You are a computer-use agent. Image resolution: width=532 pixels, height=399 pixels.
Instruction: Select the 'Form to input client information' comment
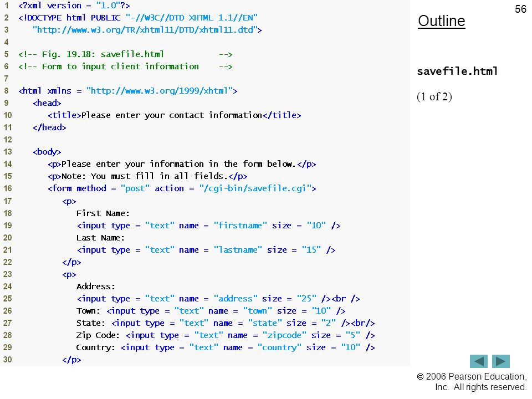pos(125,66)
